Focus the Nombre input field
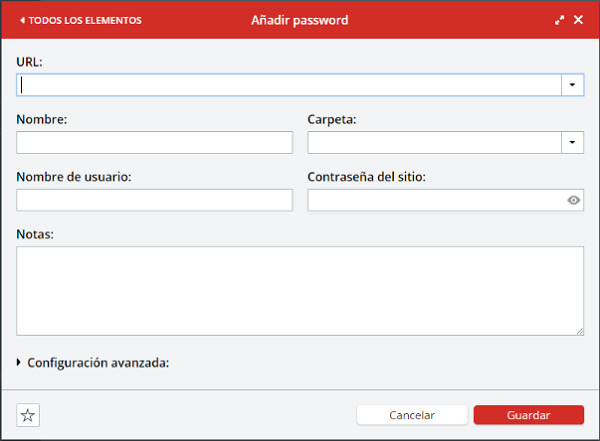This screenshot has width=600, height=441. pyautogui.click(x=154, y=142)
